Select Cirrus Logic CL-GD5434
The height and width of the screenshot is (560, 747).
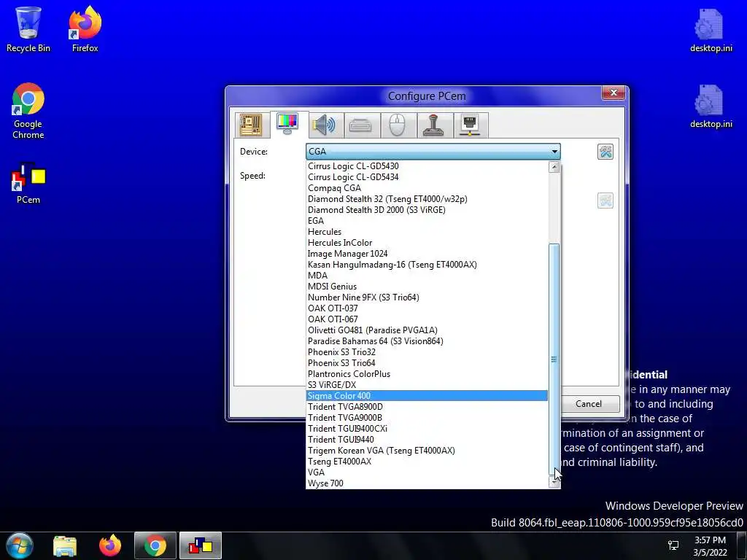point(427,177)
